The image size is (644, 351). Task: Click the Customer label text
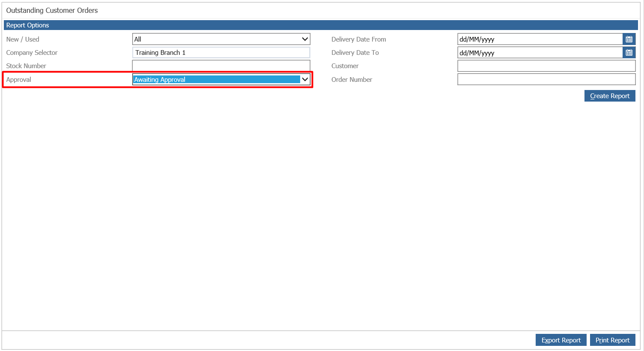[x=345, y=66]
